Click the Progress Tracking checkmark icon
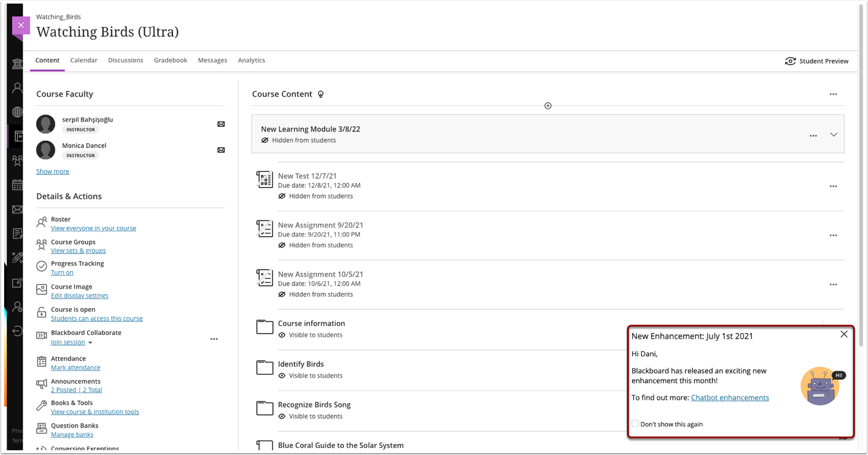The width and height of the screenshot is (868, 455). point(42,266)
